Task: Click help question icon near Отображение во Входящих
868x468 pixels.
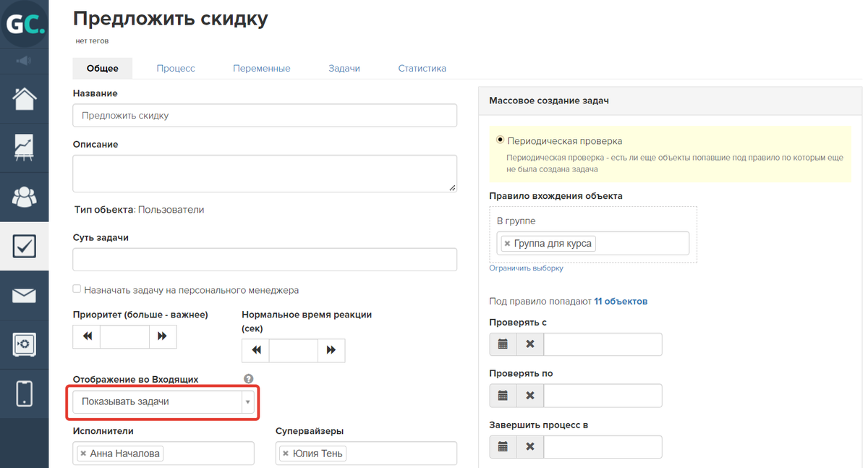Action: tap(249, 379)
